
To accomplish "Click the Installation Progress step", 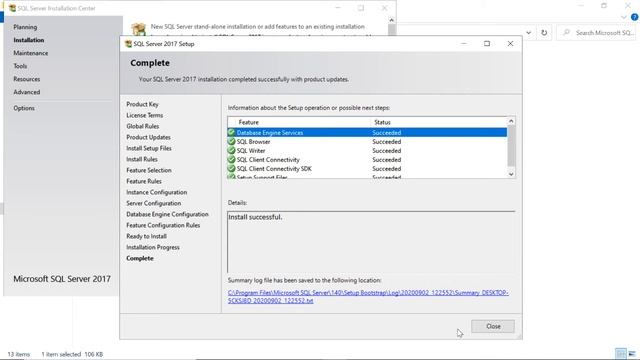I will (x=153, y=247).
